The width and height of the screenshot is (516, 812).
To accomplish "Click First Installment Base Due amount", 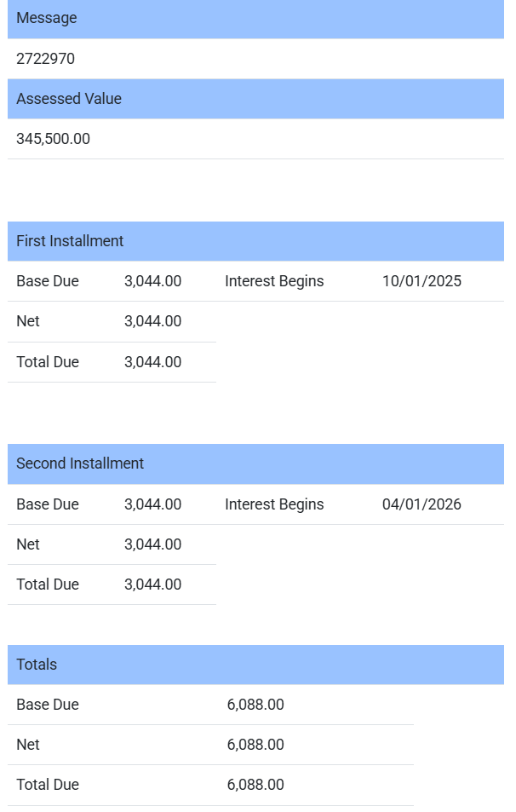I will coord(152,281).
